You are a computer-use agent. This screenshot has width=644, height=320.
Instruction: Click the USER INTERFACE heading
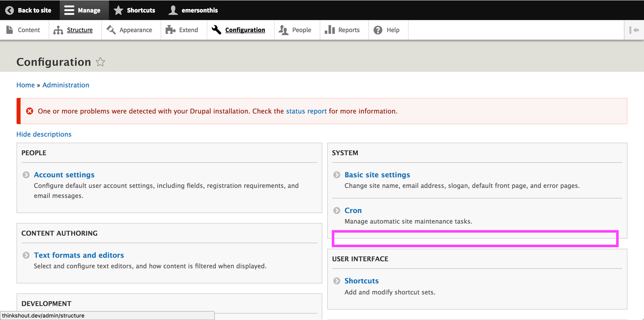360,259
